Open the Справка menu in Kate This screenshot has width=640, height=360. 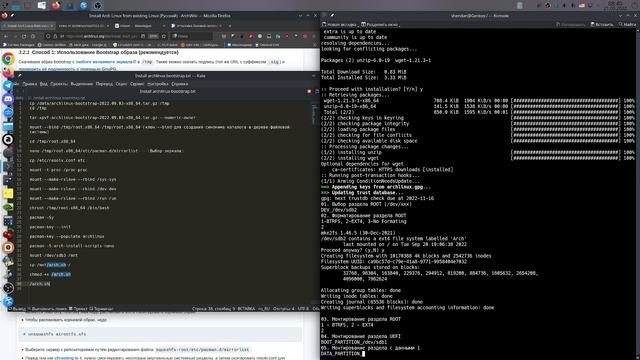180,84
